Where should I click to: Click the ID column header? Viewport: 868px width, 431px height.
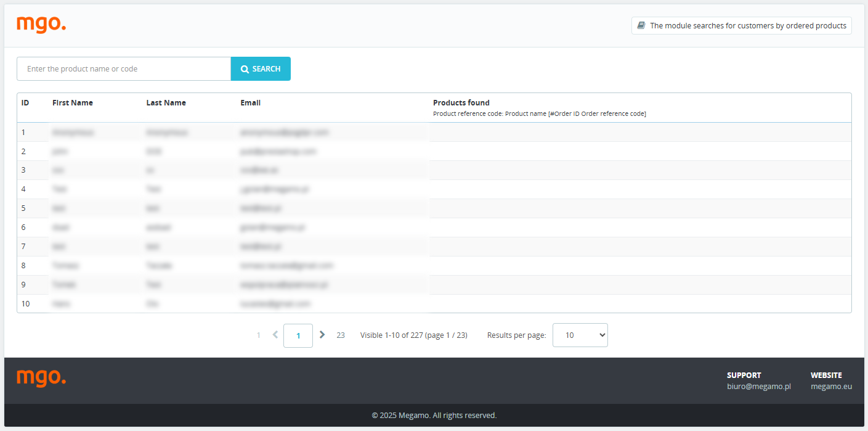click(x=25, y=103)
